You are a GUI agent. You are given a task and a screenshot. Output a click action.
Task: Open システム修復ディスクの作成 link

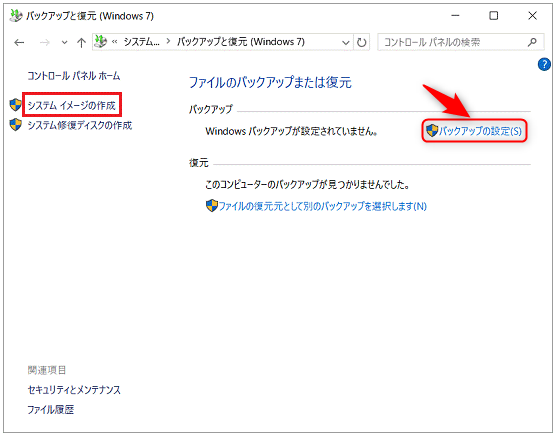click(x=80, y=125)
